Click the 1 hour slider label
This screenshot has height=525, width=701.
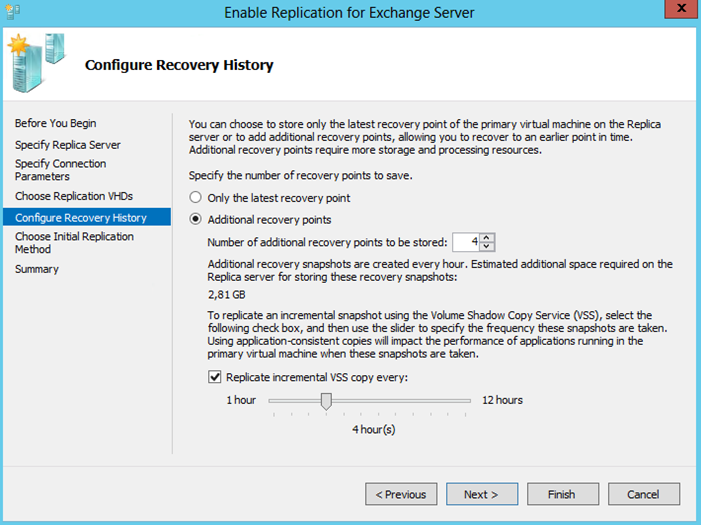[241, 400]
